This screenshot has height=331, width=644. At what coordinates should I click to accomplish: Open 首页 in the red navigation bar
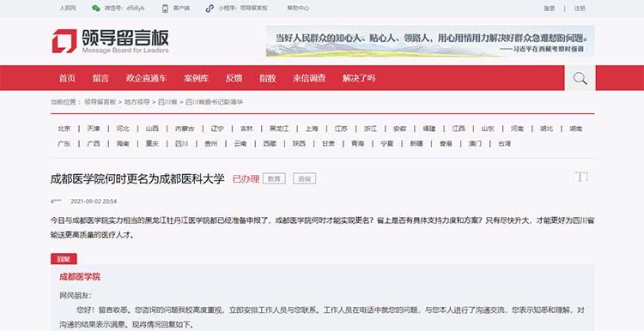pyautogui.click(x=67, y=78)
